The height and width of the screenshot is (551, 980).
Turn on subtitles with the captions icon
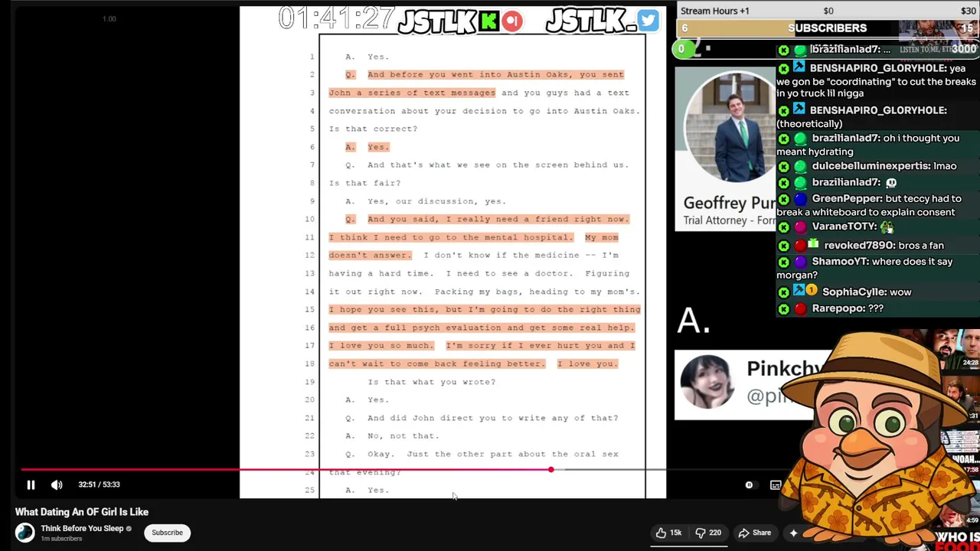(776, 484)
